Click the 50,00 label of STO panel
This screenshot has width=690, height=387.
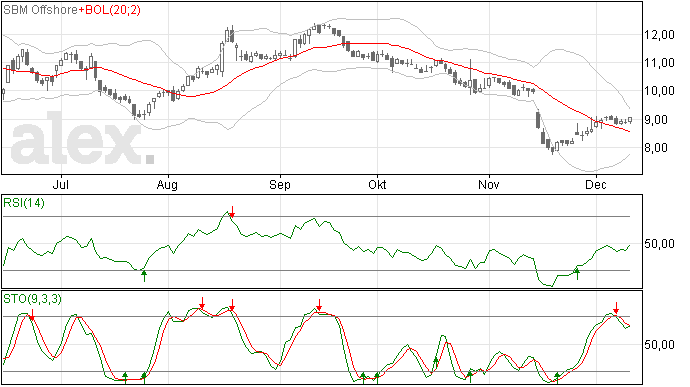659,345
